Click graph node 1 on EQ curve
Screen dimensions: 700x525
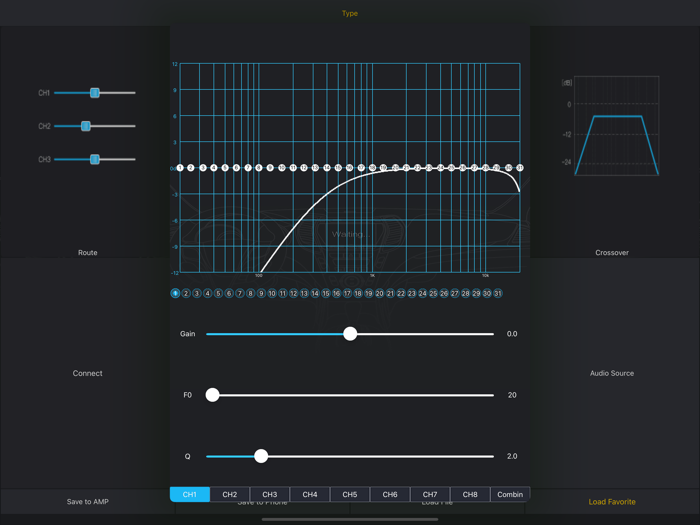point(180,168)
